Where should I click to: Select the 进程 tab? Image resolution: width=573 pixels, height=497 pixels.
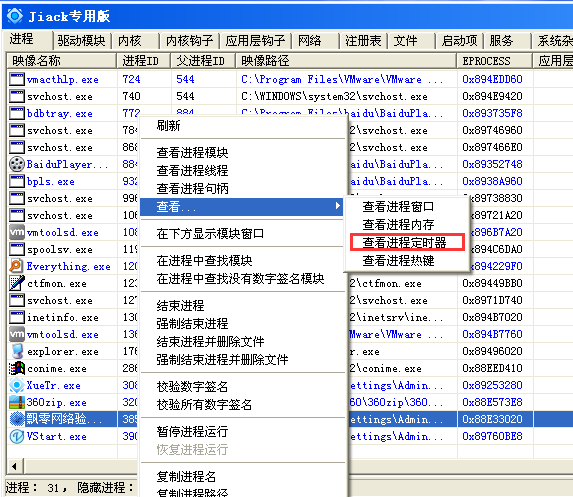27,39
